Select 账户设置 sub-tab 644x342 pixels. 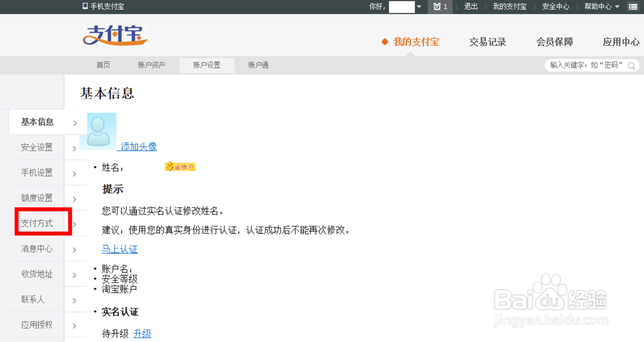click(x=207, y=65)
